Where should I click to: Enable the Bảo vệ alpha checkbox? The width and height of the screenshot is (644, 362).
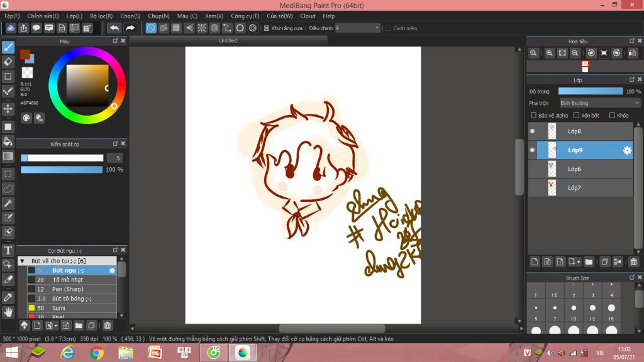click(x=533, y=116)
